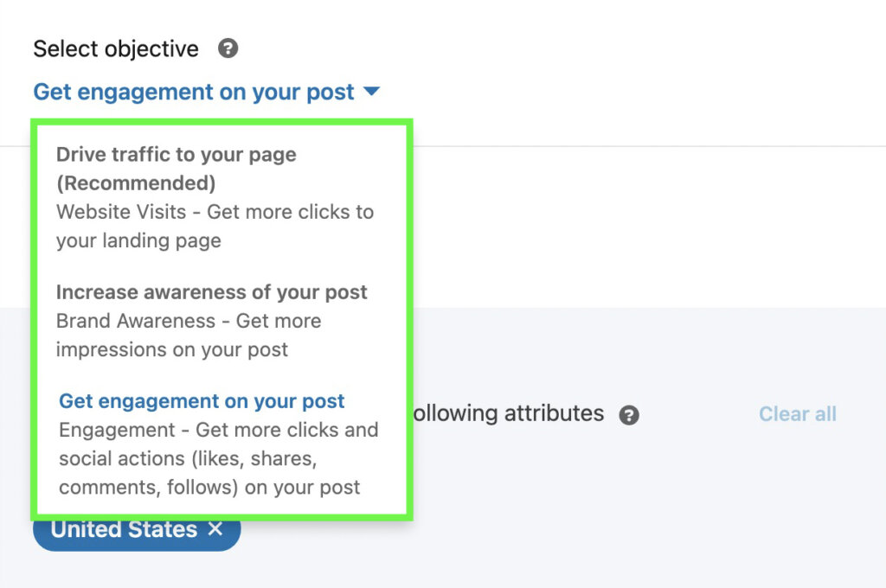Click the help icon next to Select objective
The width and height of the screenshot is (886, 588).
228,48
